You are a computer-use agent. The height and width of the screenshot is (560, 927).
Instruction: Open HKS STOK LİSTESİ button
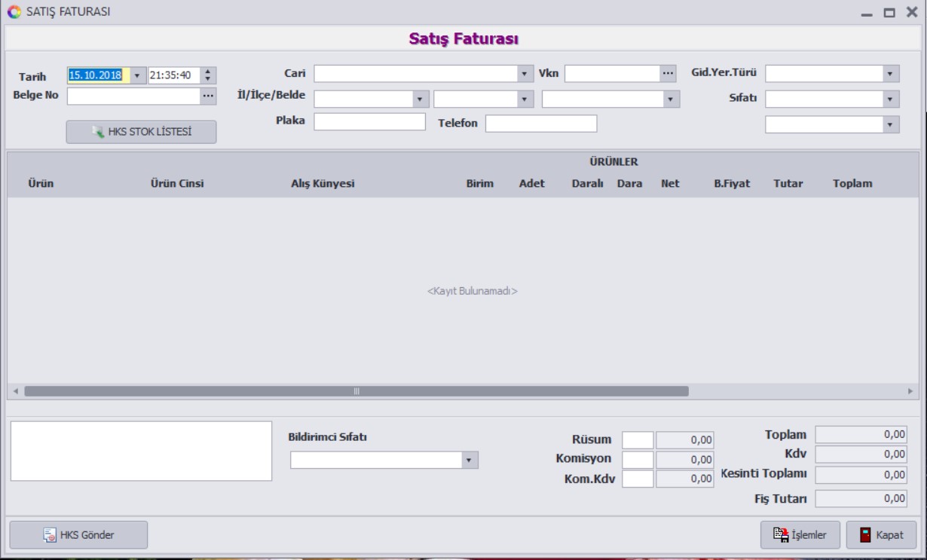tap(141, 132)
